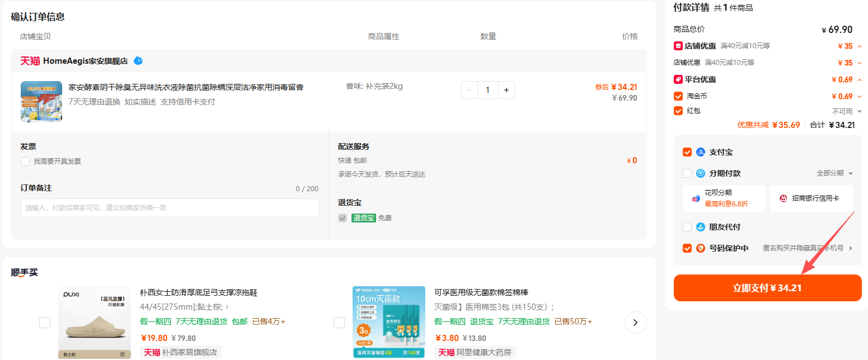Toggle the 退货宝 free checkbox
This screenshot has width=868, height=360.
[342, 218]
